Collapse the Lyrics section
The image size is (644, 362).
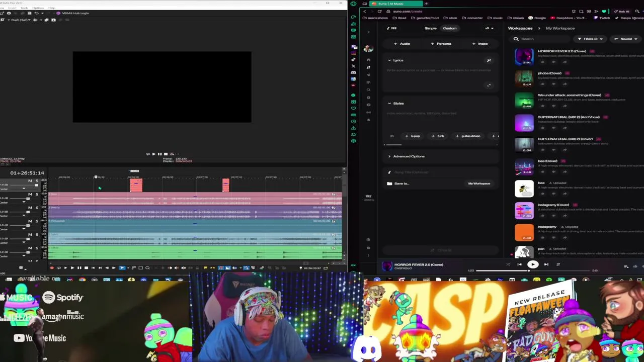tap(389, 60)
